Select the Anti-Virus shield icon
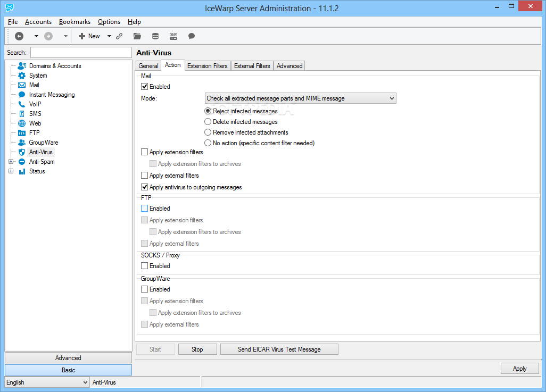Viewport: 546px width, 392px height. click(x=22, y=152)
